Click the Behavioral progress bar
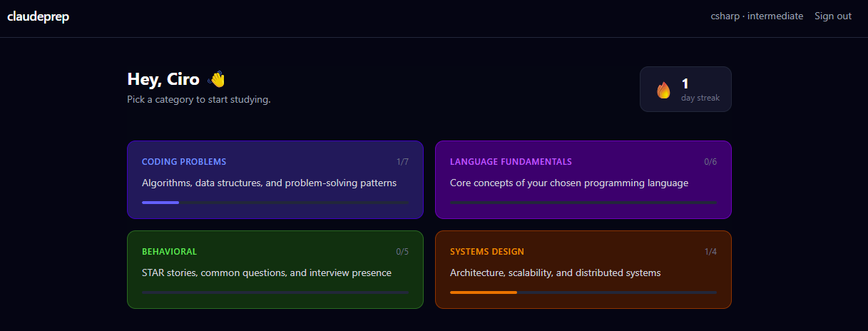The image size is (868, 331). click(275, 292)
